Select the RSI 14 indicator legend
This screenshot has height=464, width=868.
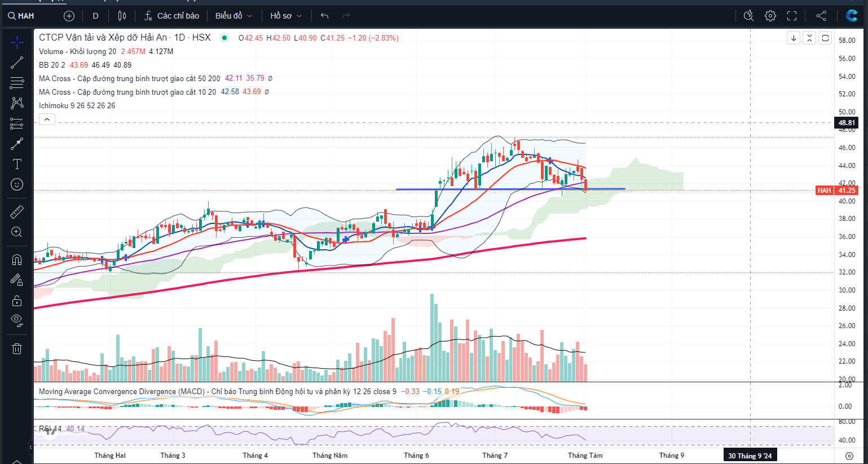point(50,428)
